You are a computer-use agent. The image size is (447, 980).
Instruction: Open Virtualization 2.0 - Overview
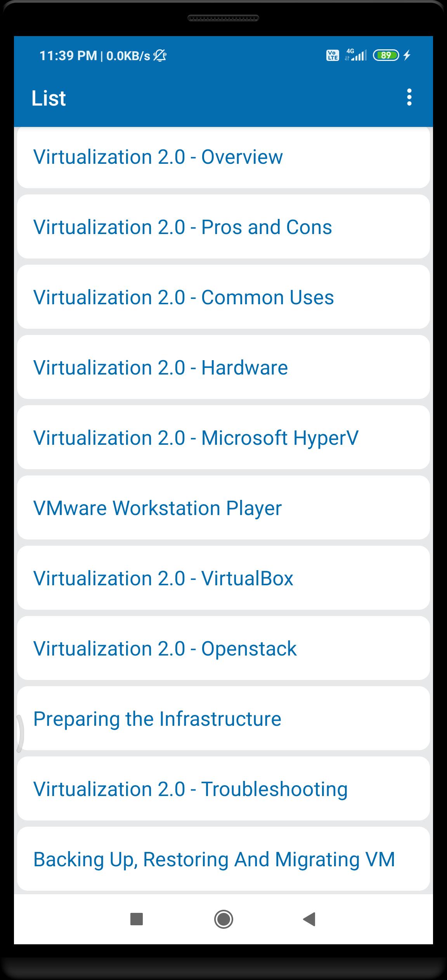tap(223, 158)
